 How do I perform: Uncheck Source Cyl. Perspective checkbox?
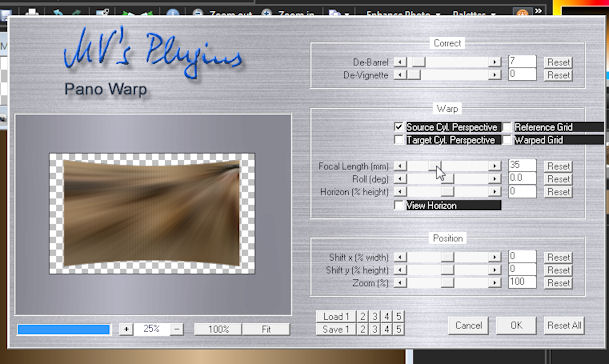tap(398, 127)
